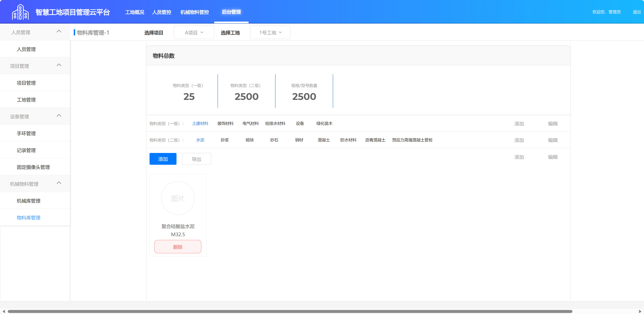Select 电气材料 first-level type
The image size is (644, 314).
pos(250,123)
